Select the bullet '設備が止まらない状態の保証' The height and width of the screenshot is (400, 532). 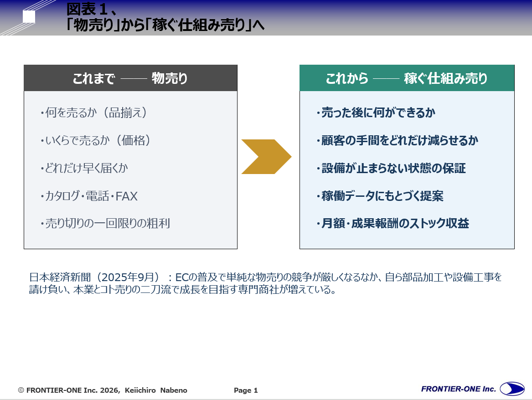coord(391,168)
